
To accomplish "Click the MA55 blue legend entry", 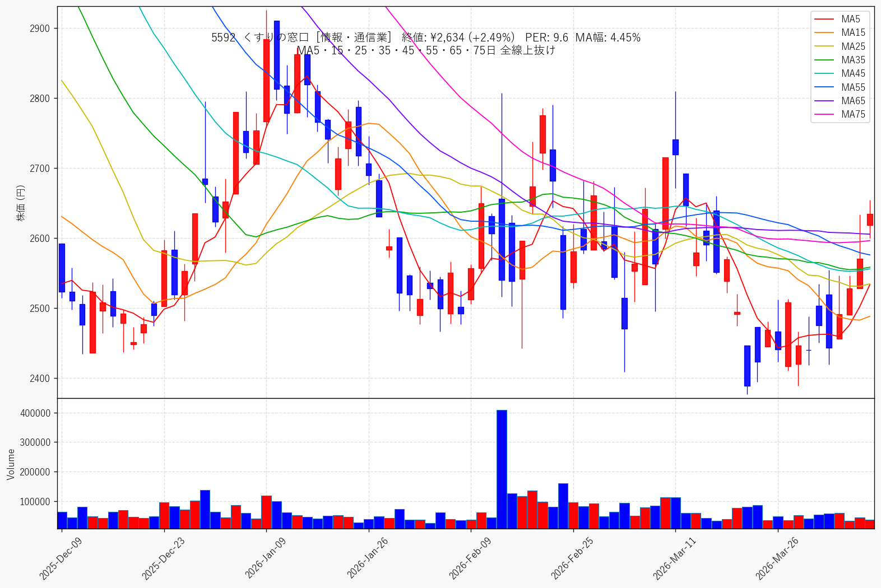I will [x=840, y=87].
